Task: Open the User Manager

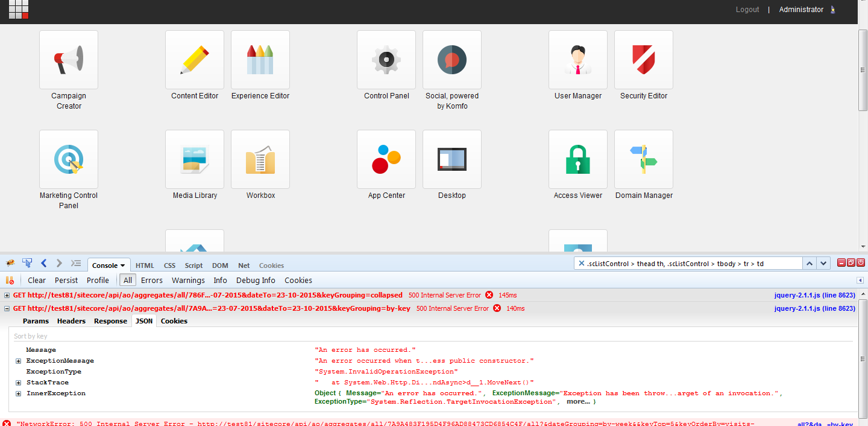Action: [577, 59]
